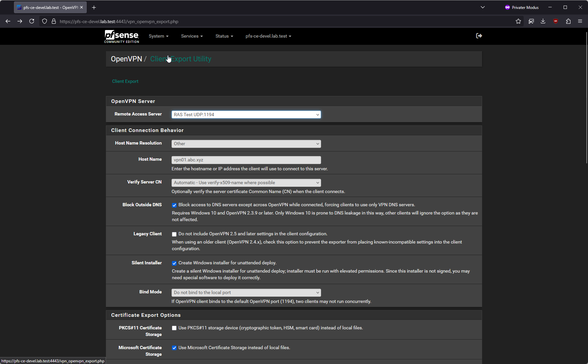Enable the Legacy Client checkbox
The image size is (588, 364).
click(x=174, y=234)
